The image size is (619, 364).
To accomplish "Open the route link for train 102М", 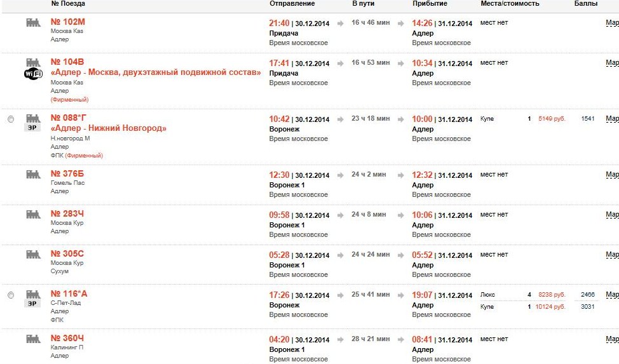I will [x=612, y=23].
